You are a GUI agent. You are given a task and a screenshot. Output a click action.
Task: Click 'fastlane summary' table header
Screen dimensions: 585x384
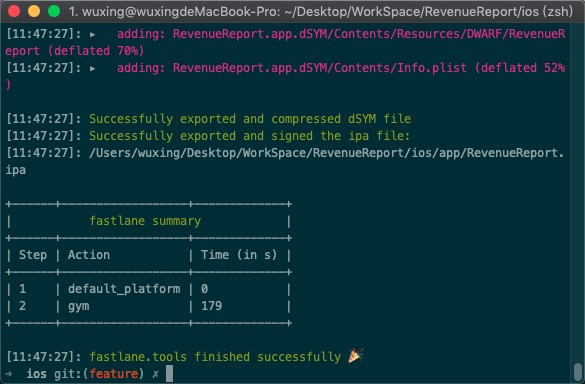[x=145, y=221]
